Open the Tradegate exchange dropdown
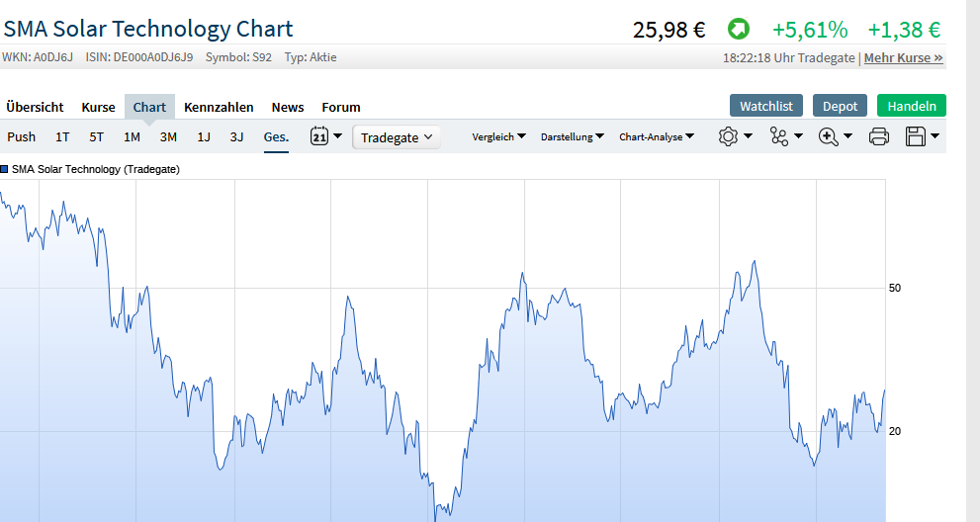This screenshot has height=522, width=980. click(x=397, y=137)
